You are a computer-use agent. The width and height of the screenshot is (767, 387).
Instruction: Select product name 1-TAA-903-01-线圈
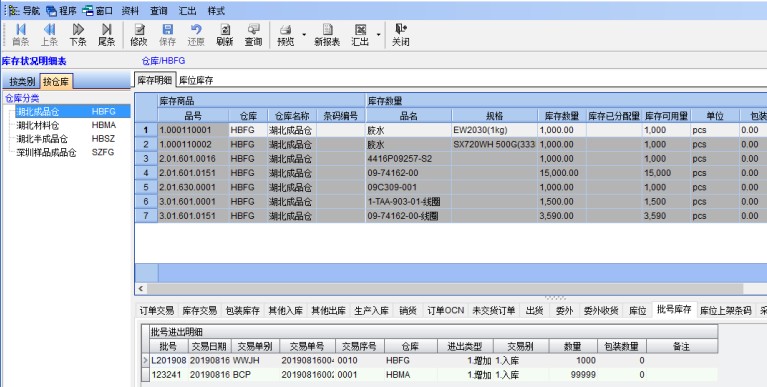pos(408,202)
